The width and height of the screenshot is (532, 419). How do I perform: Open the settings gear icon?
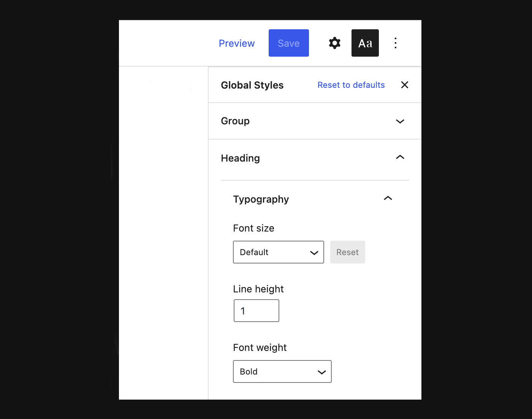(334, 43)
